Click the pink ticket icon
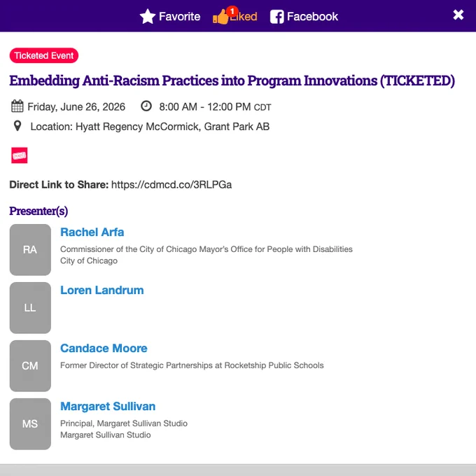The height and width of the screenshot is (476, 476). coord(20,155)
